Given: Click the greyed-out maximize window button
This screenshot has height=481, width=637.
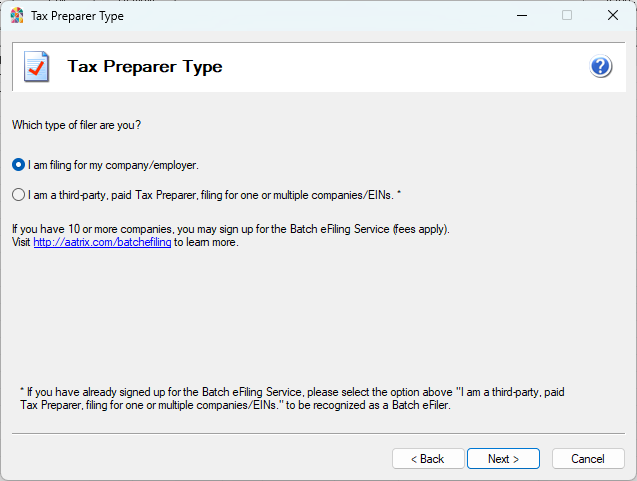Looking at the screenshot, I should tap(567, 16).
